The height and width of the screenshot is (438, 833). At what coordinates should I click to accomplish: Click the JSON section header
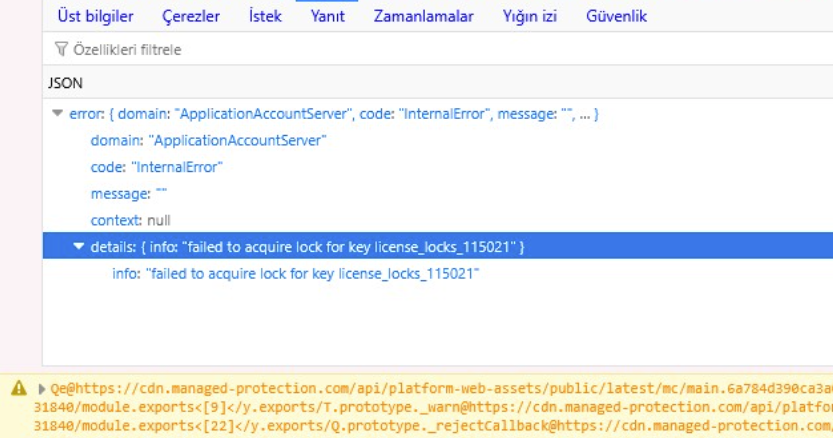coord(438,83)
